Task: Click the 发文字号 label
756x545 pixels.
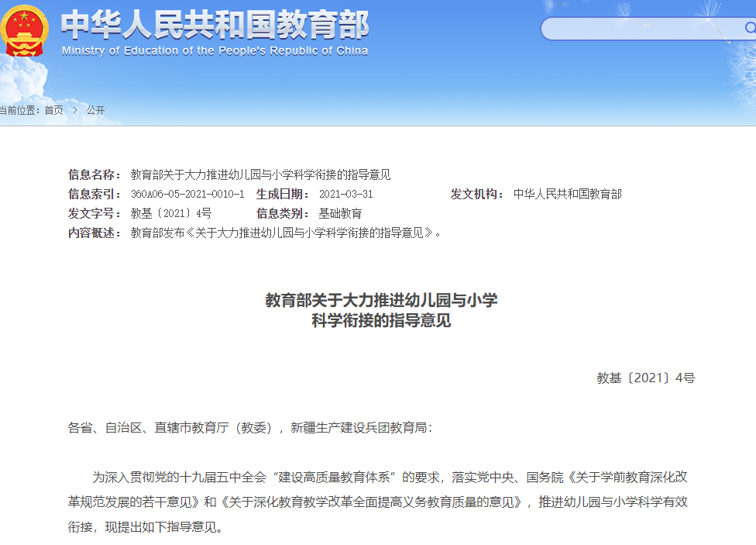Action: [x=94, y=213]
